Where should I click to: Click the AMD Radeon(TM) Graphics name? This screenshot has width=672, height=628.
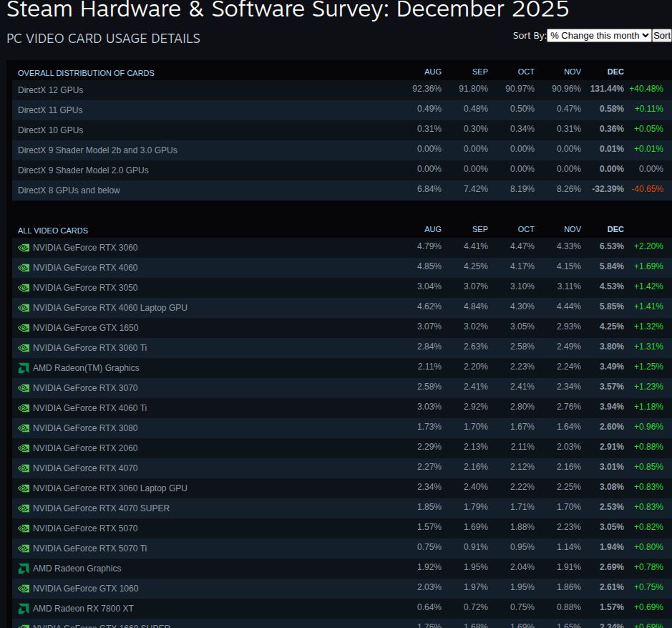(86, 368)
